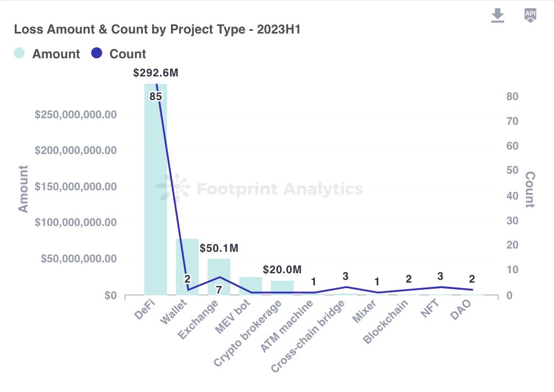
Task: Toggle the Amount legend series
Action: tap(47, 54)
